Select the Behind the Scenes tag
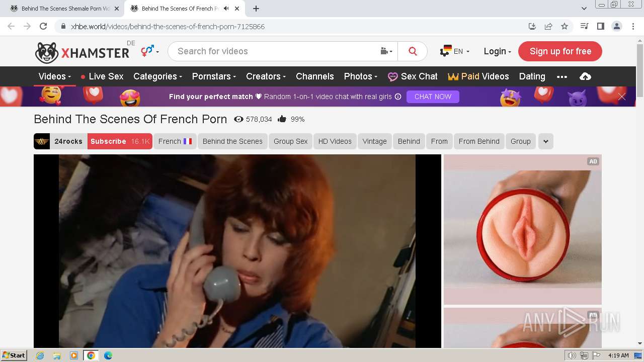The width and height of the screenshot is (644, 362). click(x=232, y=141)
